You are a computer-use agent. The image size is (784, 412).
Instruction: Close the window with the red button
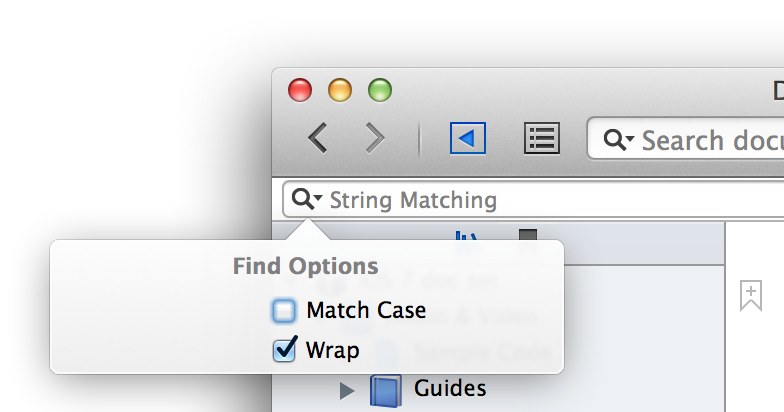point(300,90)
